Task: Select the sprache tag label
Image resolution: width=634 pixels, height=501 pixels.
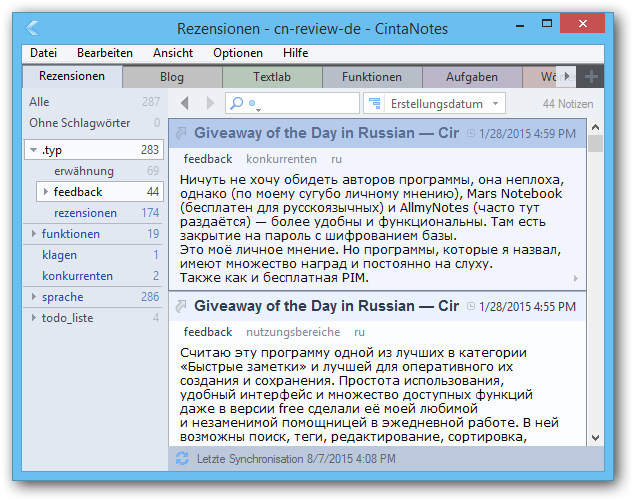Action: click(x=62, y=297)
